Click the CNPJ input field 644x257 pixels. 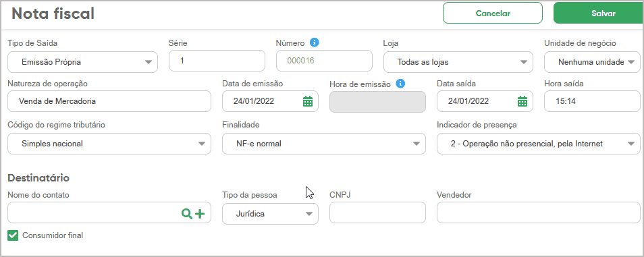pos(378,212)
